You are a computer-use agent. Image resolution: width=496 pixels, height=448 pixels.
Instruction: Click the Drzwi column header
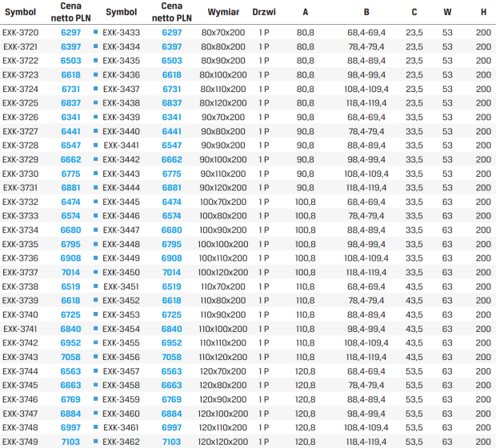(x=264, y=12)
